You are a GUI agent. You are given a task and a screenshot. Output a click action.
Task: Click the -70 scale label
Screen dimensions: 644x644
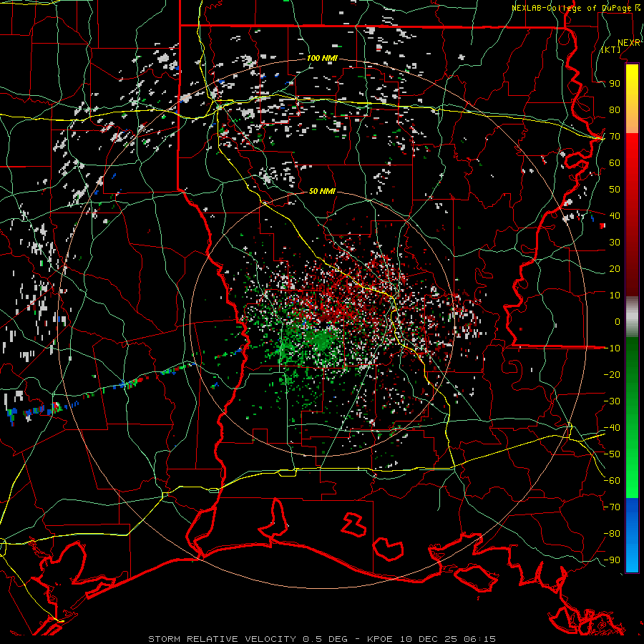(612, 507)
